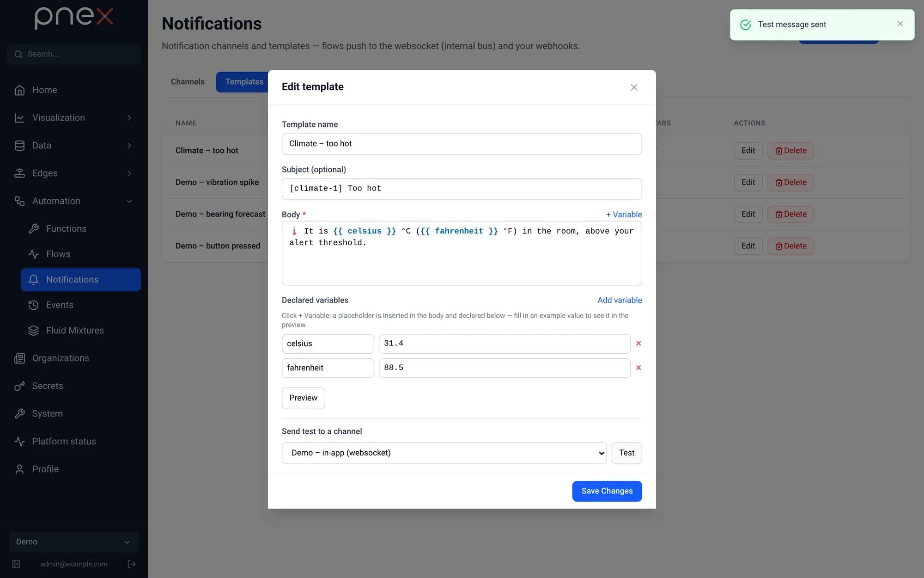This screenshot has width=924, height=578.
Task: Click the Fluid Mixtures layers icon
Action: [x=33, y=331]
